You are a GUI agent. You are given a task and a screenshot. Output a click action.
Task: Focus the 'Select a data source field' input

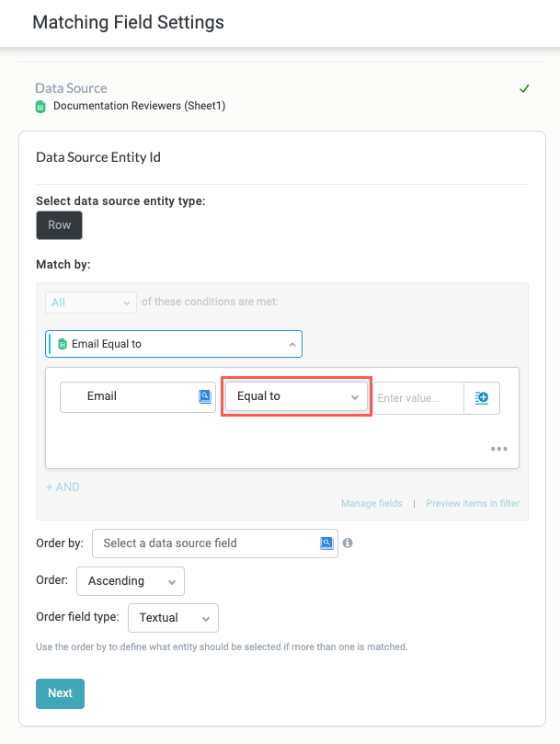click(207, 544)
